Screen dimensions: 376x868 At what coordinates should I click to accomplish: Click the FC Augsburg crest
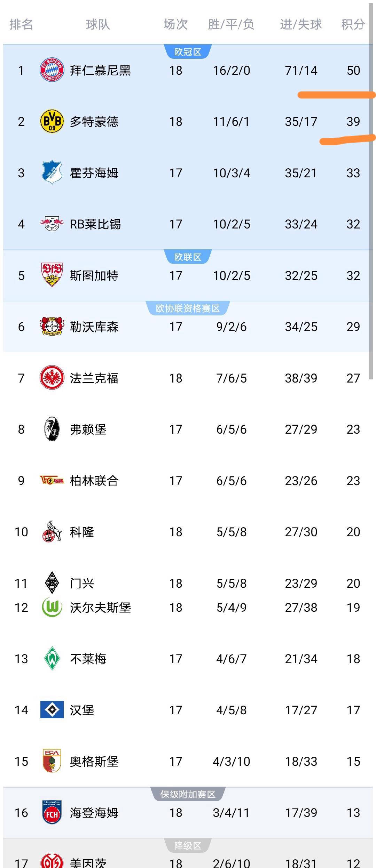click(52, 761)
